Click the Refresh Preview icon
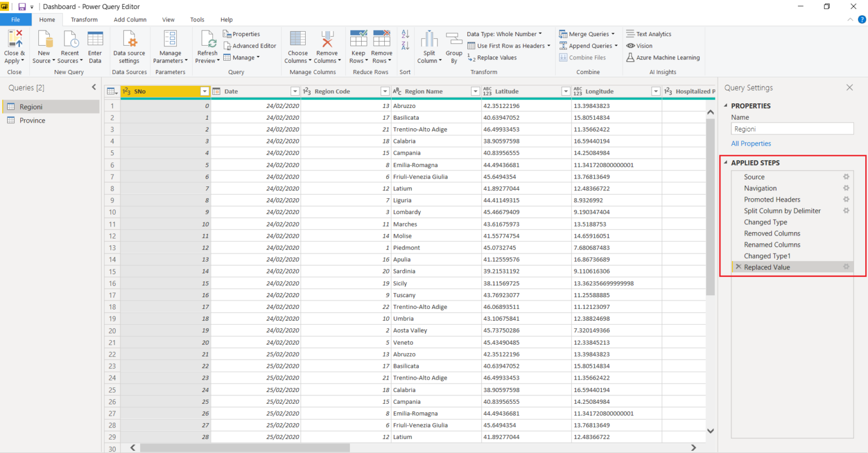 point(208,39)
